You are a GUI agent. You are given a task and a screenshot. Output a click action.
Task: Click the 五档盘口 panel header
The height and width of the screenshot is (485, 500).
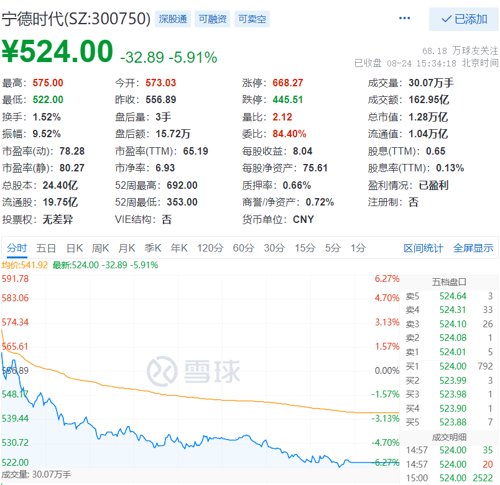(449, 282)
